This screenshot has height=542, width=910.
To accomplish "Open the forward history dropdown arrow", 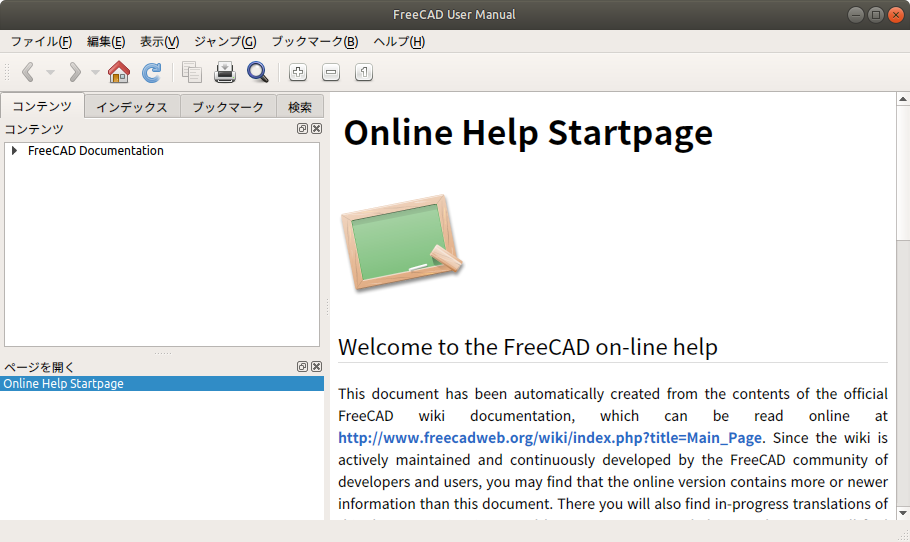I will (x=96, y=73).
